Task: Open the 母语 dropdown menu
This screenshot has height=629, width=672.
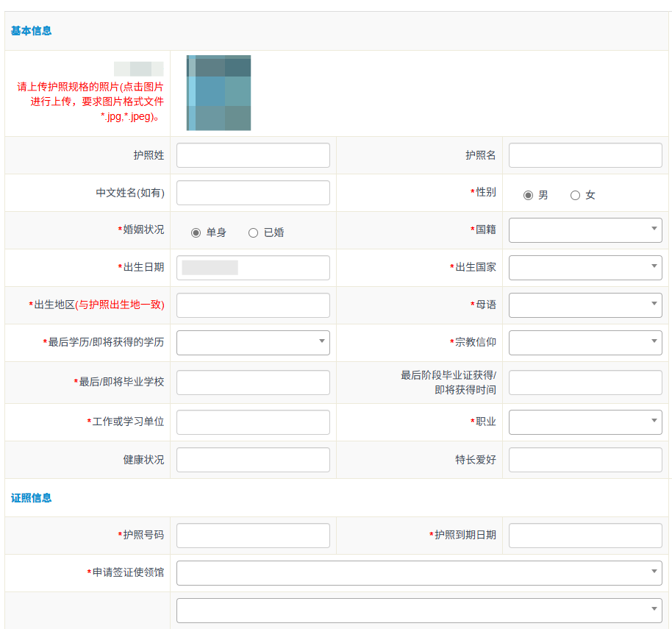Action: [x=585, y=305]
